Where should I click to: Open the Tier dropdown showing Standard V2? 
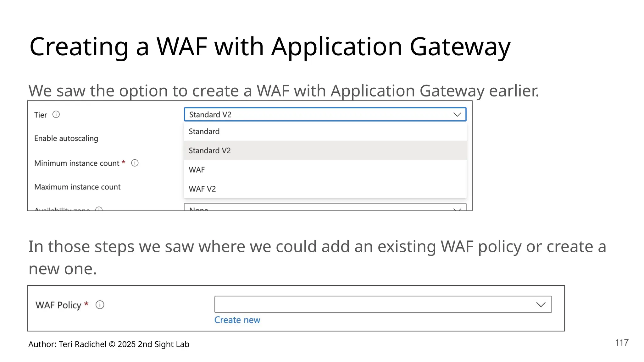tap(325, 114)
